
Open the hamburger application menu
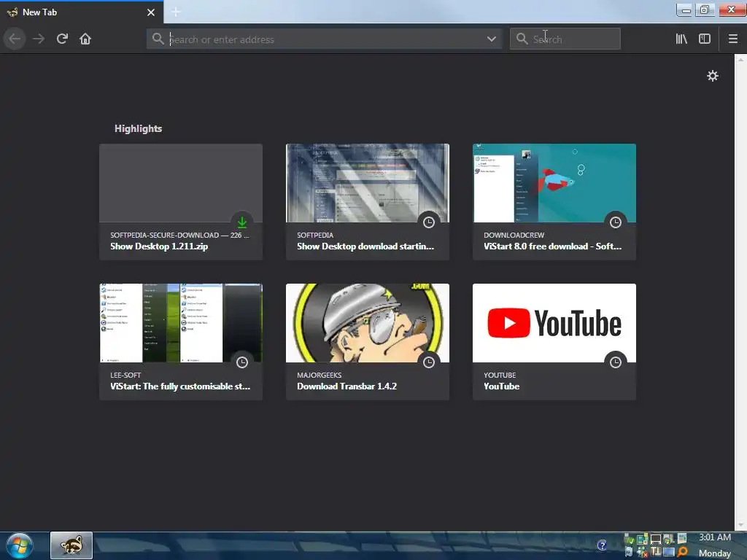(732, 39)
